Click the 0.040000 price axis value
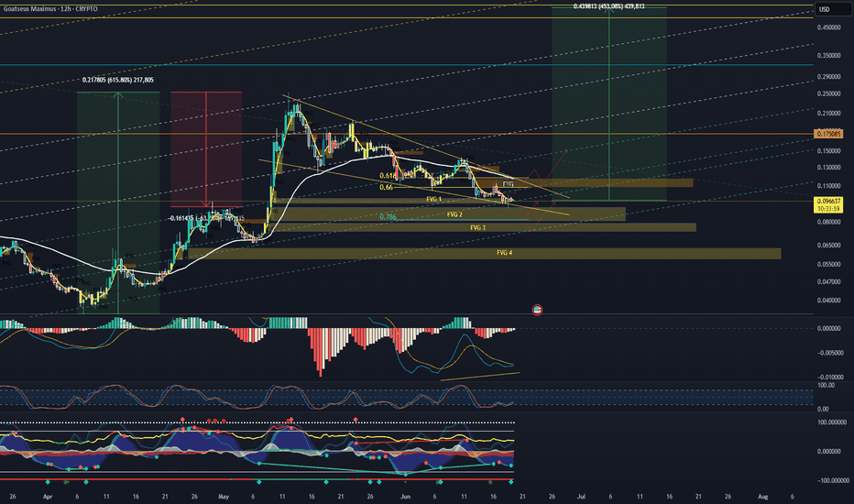This screenshot has height=504, width=854. [x=828, y=301]
